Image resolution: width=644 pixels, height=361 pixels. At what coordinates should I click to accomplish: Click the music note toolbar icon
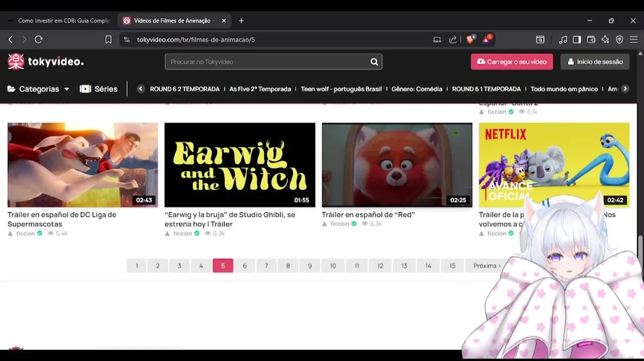click(x=563, y=40)
